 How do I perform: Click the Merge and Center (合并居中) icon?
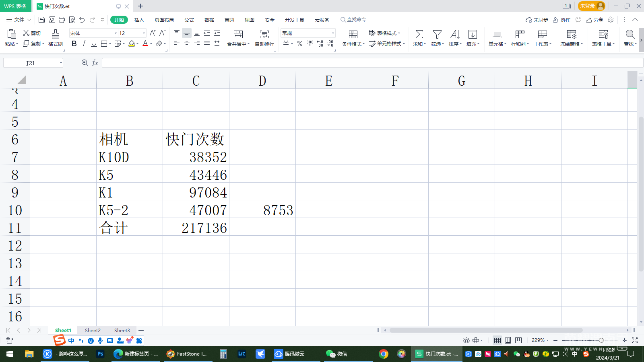point(238,35)
